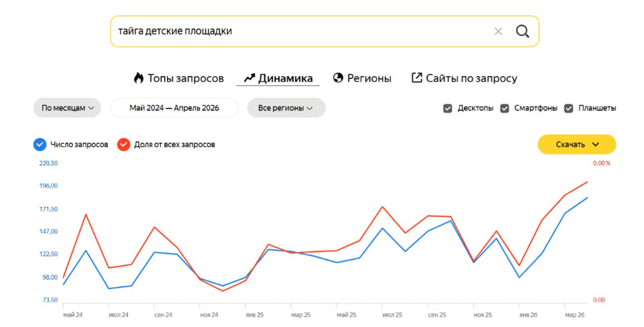Uncheck the Смартфоны checkbox
Image resolution: width=644 pixels, height=327 pixels.
504,109
